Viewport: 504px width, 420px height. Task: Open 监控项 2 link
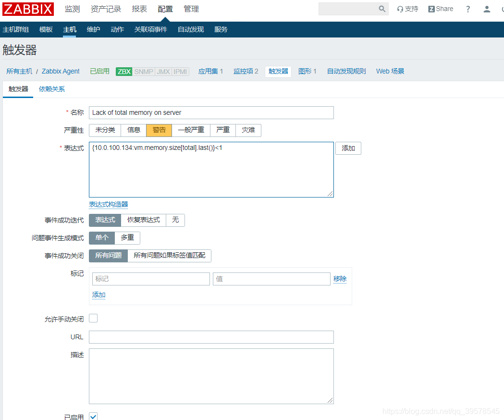[246, 72]
